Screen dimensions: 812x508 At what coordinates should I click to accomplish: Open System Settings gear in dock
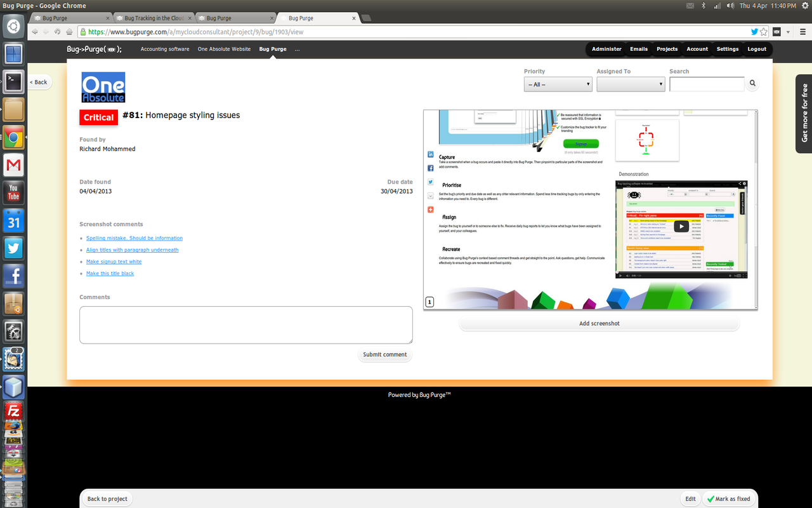[x=13, y=331]
